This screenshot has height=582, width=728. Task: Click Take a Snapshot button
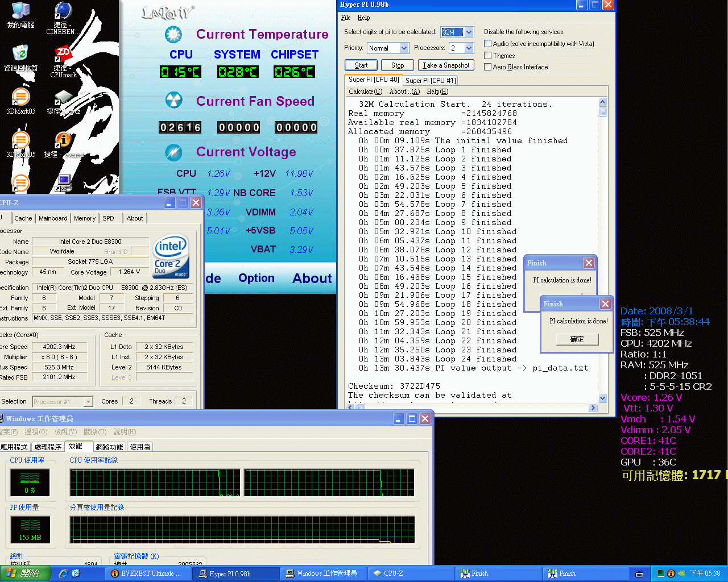446,65
